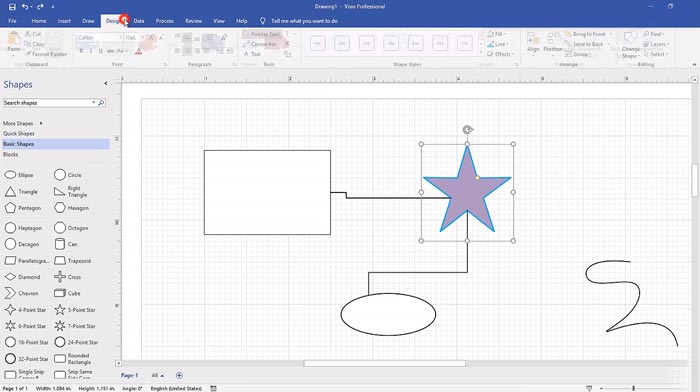This screenshot has height=392, width=700.
Task: Click the Search shapes field
Action: (x=47, y=103)
